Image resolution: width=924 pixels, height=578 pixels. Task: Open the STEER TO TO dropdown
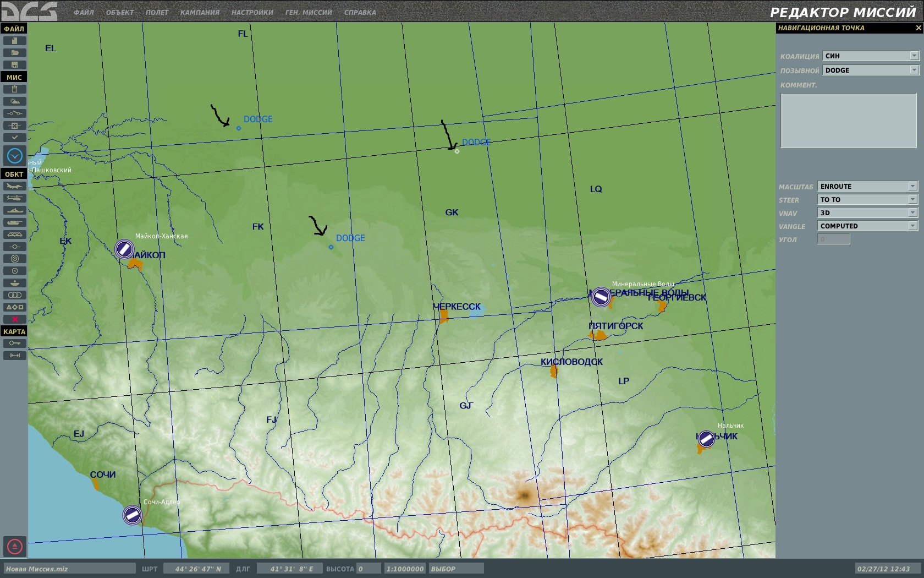click(x=867, y=199)
